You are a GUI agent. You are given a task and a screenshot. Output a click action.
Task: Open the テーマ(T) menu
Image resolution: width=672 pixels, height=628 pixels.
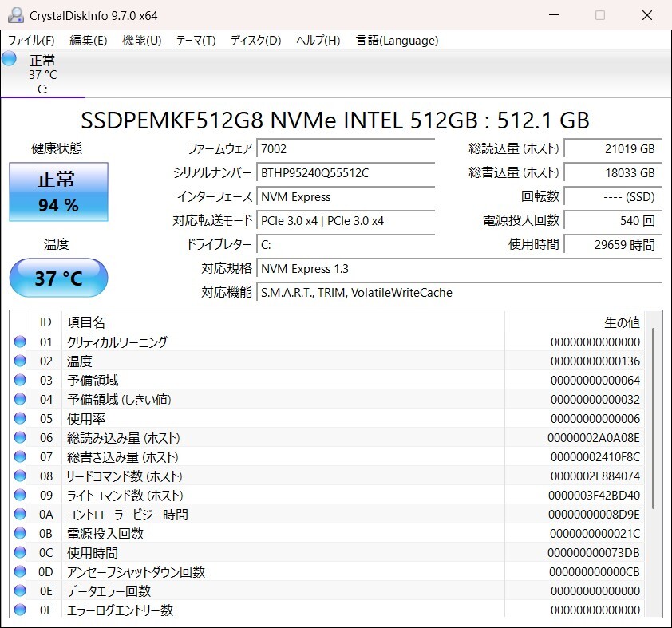196,41
